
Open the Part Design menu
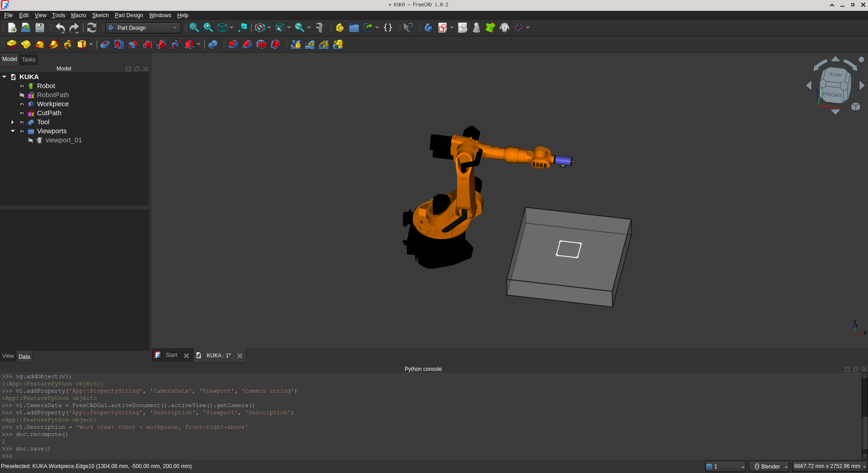pyautogui.click(x=129, y=15)
